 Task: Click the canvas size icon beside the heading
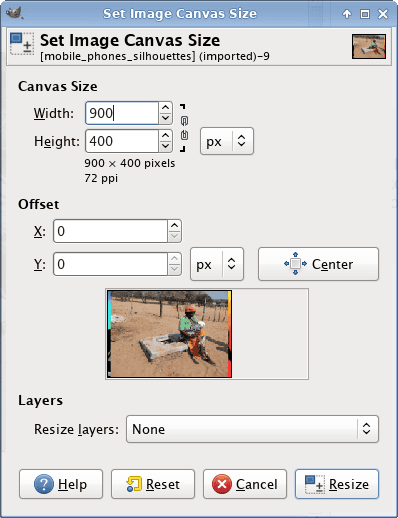22,43
